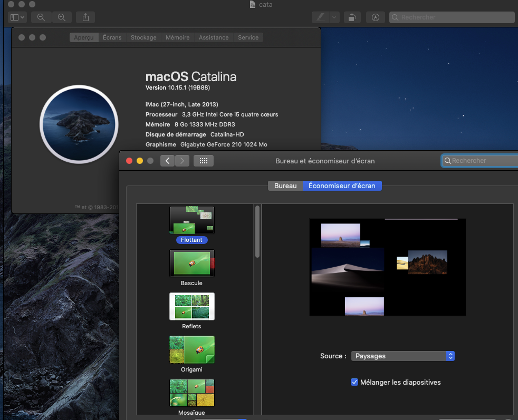
Task: Close the Bureau et économiseur window
Action: click(129, 161)
